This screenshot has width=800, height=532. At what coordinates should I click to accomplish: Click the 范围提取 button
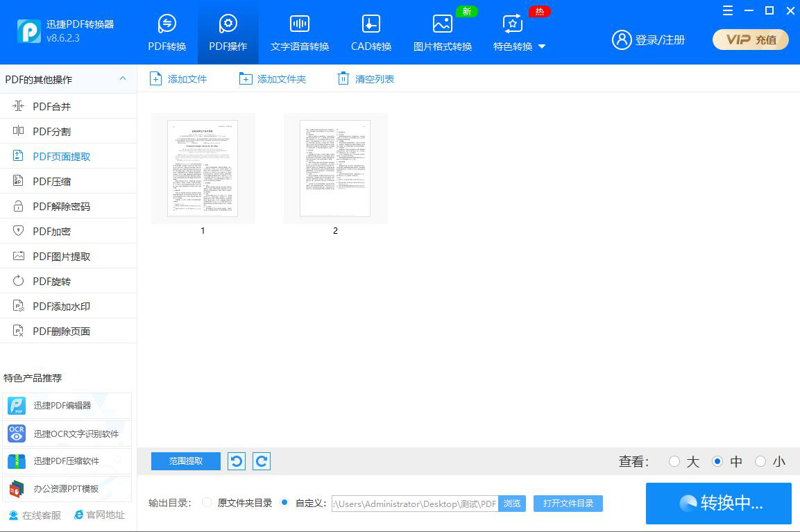[186, 461]
